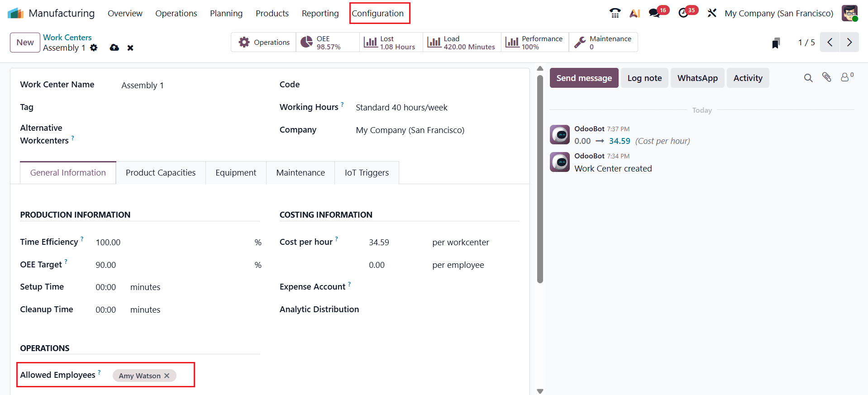Open the Performance 100% stat button

pos(534,42)
